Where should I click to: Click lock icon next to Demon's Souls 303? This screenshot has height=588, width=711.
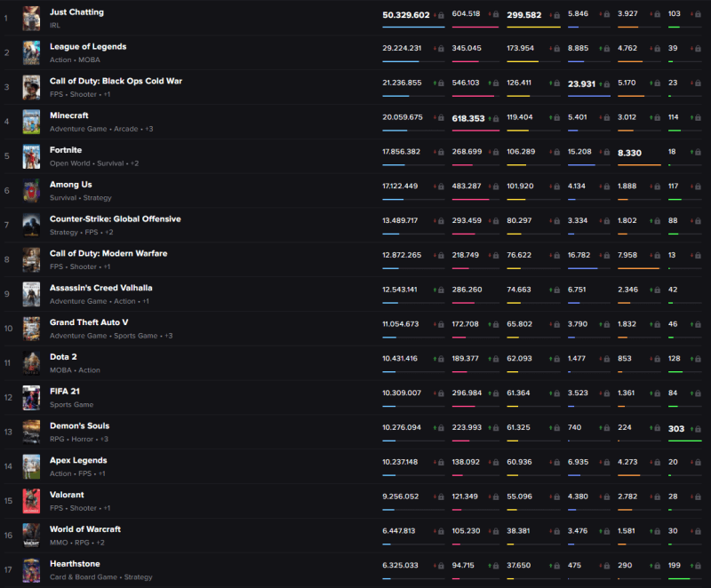tap(699, 429)
